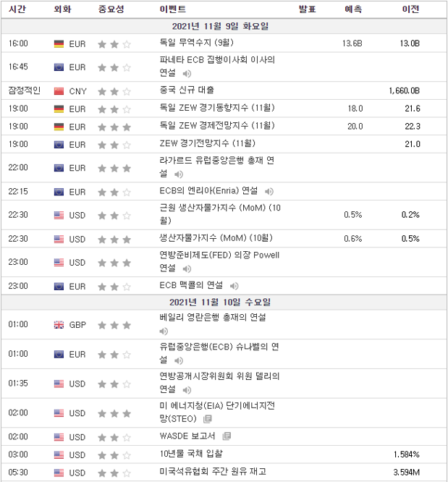Click 2021년 11월 10일 수요일 date header
448x482 pixels.
(x=223, y=302)
